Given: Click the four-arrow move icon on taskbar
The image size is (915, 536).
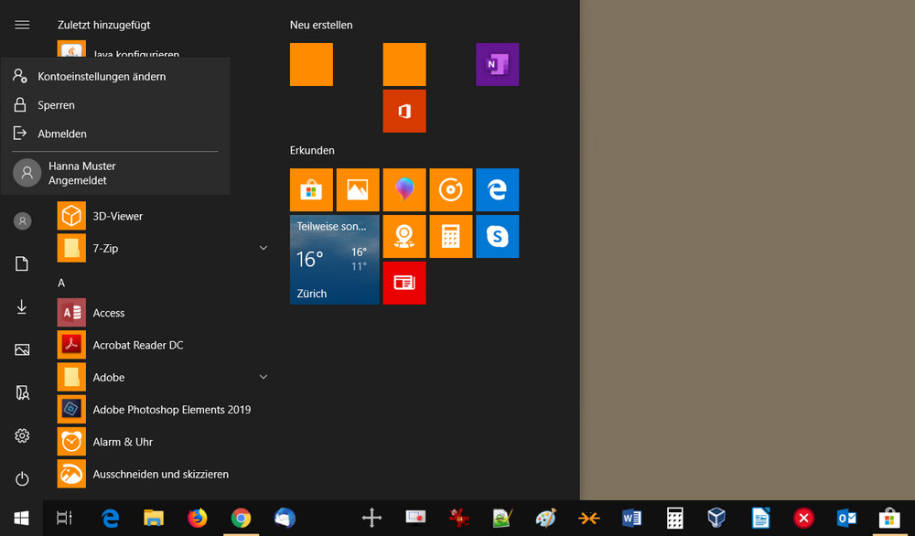Looking at the screenshot, I should coord(372,518).
